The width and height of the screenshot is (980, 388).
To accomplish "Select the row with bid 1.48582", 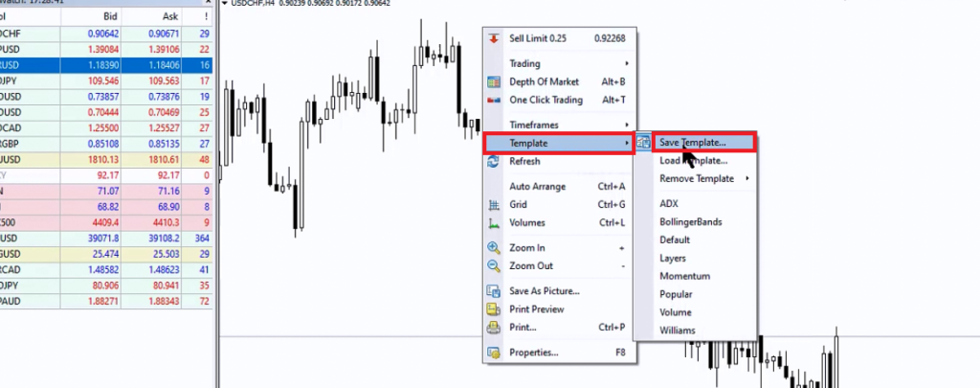I will (106, 269).
